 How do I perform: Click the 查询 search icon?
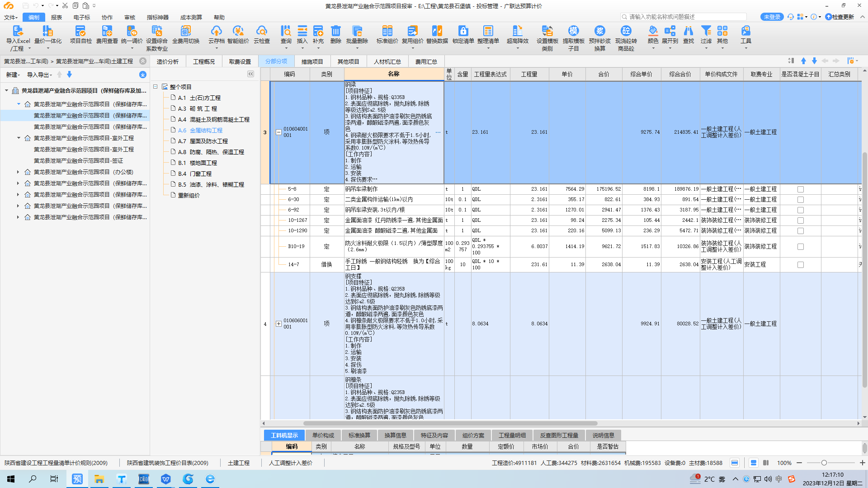coord(286,31)
